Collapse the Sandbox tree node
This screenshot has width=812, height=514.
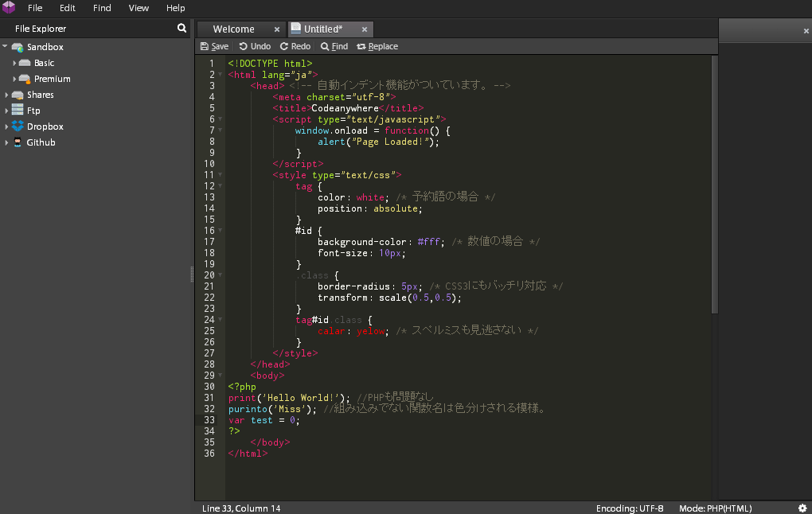[x=6, y=47]
